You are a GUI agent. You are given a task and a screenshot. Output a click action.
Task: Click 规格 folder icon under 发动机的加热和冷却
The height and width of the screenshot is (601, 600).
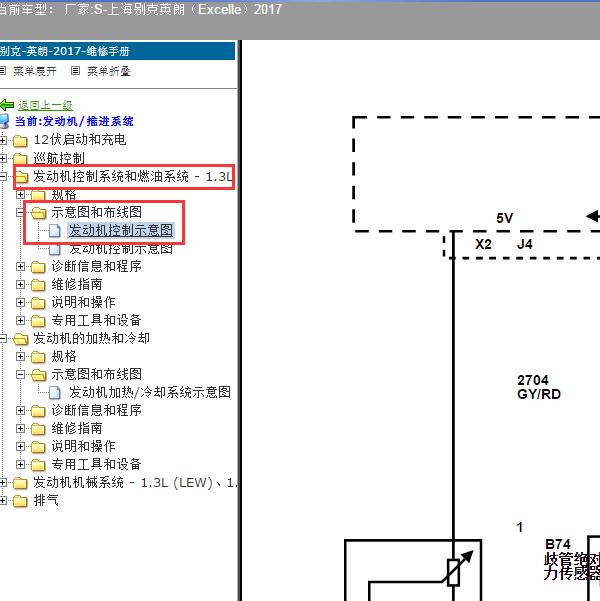(38, 357)
